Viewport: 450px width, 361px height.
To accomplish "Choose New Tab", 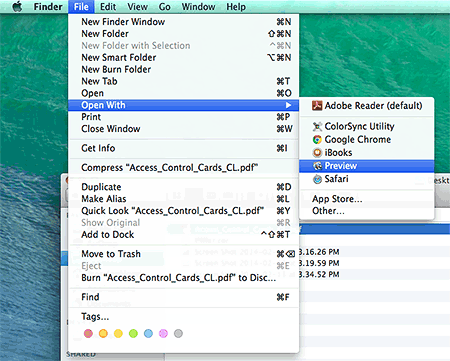I will pyautogui.click(x=183, y=81).
